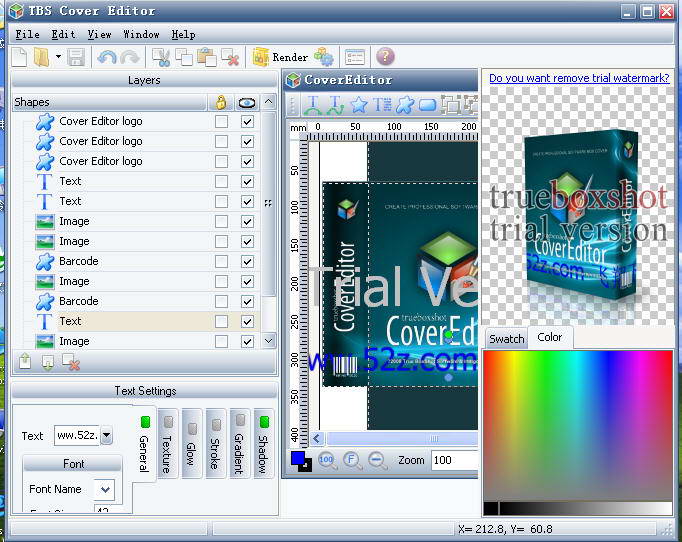Click layers list scroll down arrow
The image size is (682, 542).
tap(269, 341)
